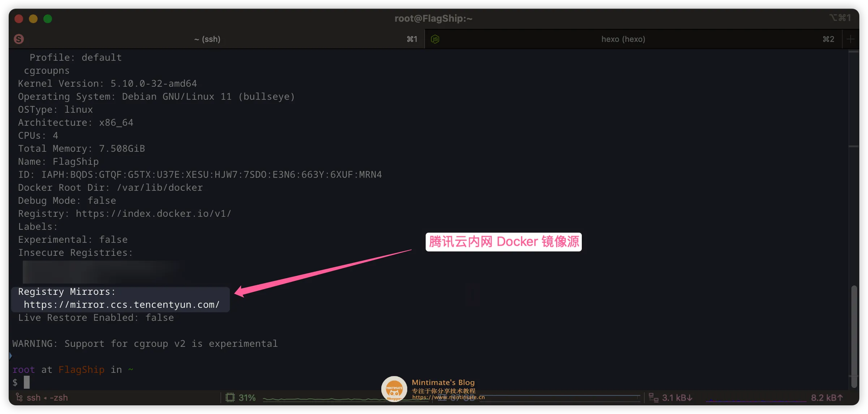Image resolution: width=868 pixels, height=414 pixels.
Task: Select the ~ (ssh) tab
Action: coord(207,39)
